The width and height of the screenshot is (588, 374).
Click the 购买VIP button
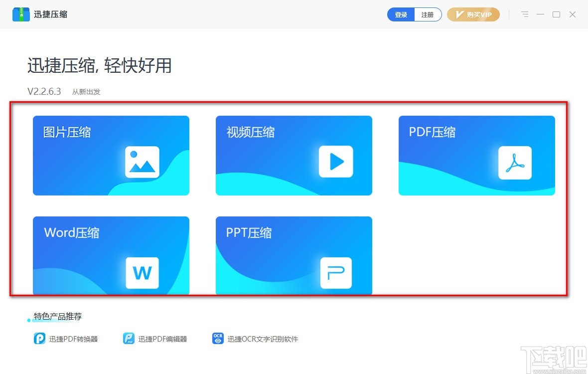(x=472, y=14)
